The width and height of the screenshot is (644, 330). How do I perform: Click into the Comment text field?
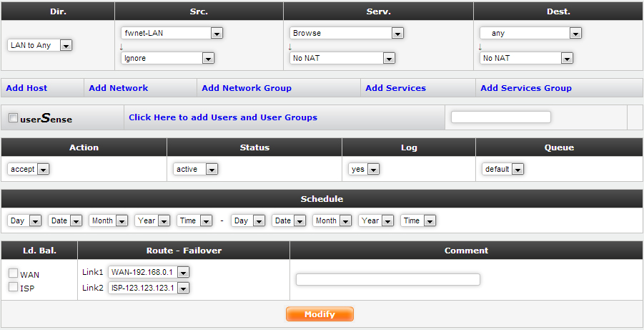point(388,279)
